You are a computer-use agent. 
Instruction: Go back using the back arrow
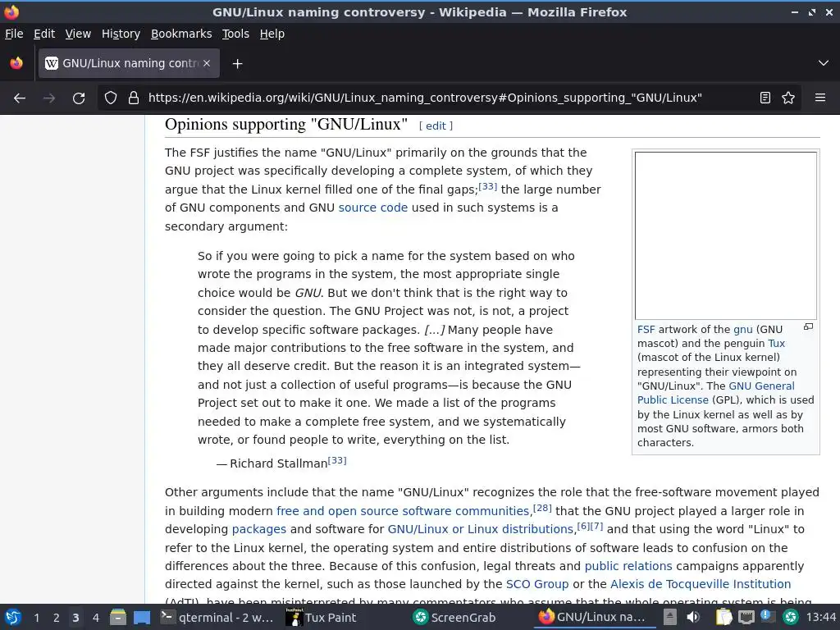point(20,98)
